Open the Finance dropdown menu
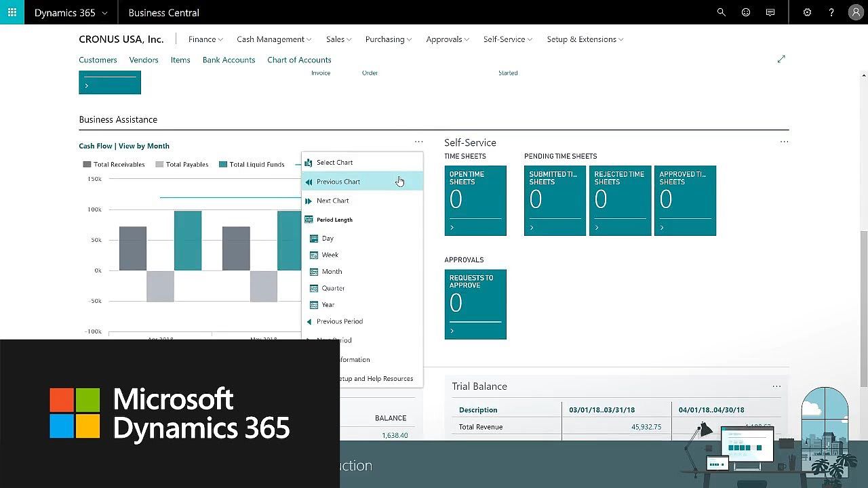Viewport: 868px width, 488px height. [x=205, y=39]
